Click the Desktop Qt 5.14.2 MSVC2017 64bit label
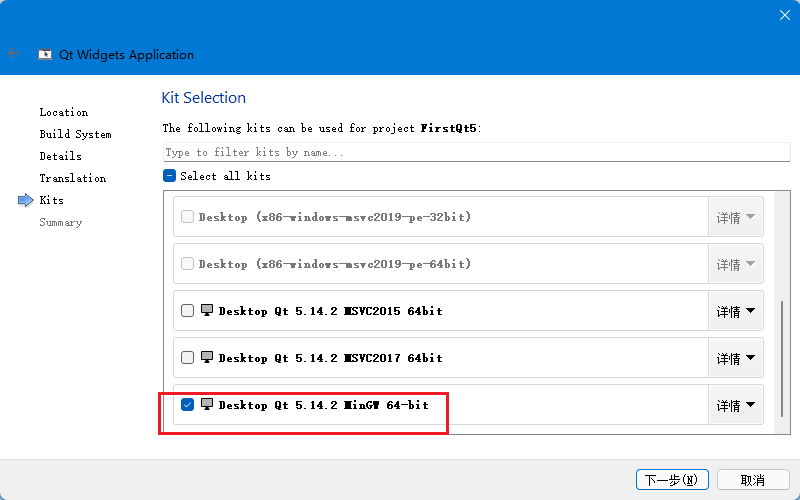 click(x=331, y=358)
